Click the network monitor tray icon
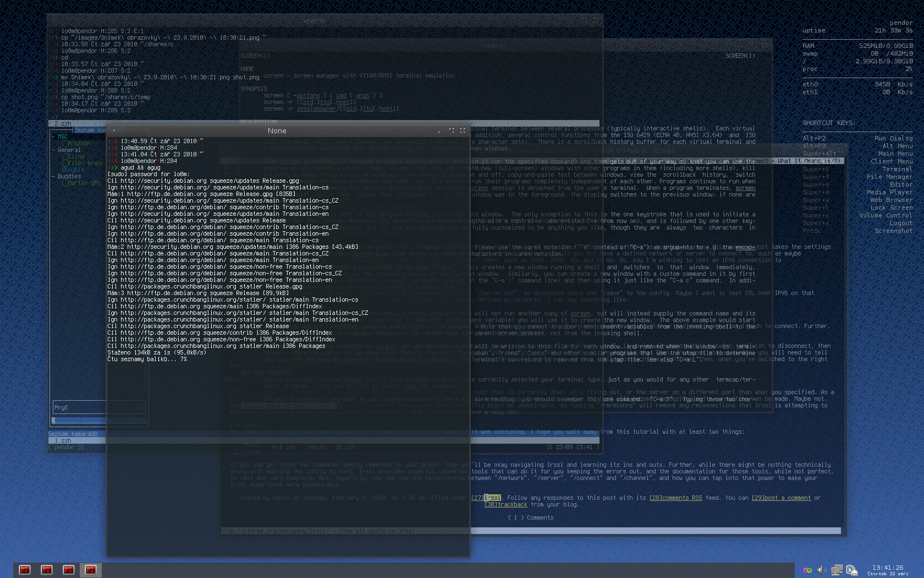This screenshot has width=924, height=578. tap(837, 570)
